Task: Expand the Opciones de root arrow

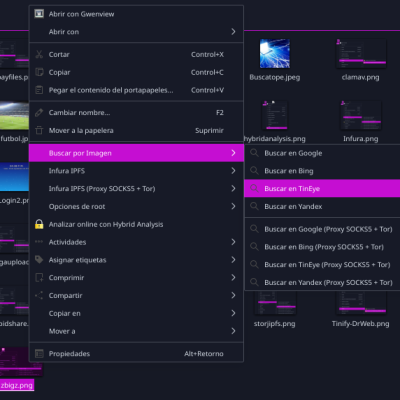Action: 233,206
